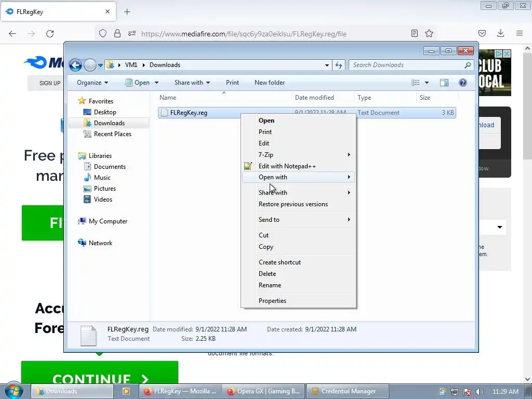Viewport: 532px width, 399px height.
Task: Click the Search Downloads magnifier icon
Action: 468,65
